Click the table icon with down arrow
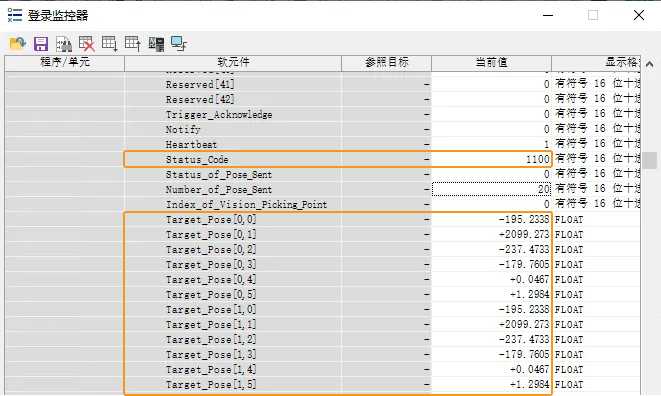This screenshot has height=396, width=661. point(110,44)
